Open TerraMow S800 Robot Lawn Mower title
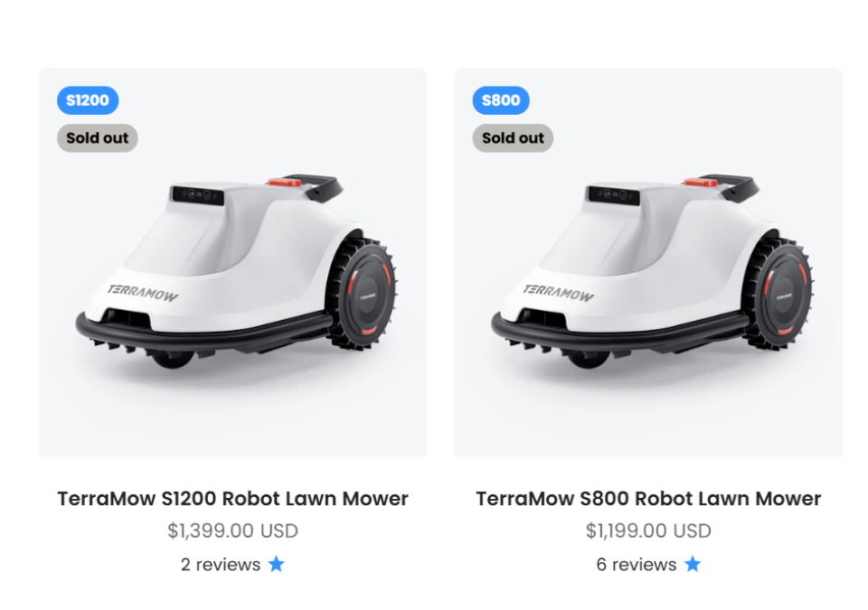 tap(648, 498)
